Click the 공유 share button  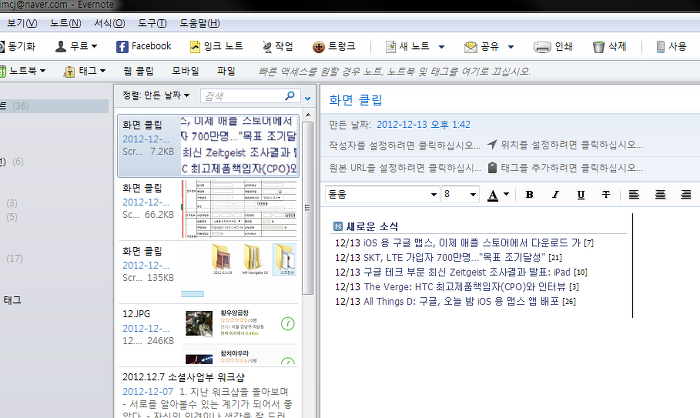481,46
